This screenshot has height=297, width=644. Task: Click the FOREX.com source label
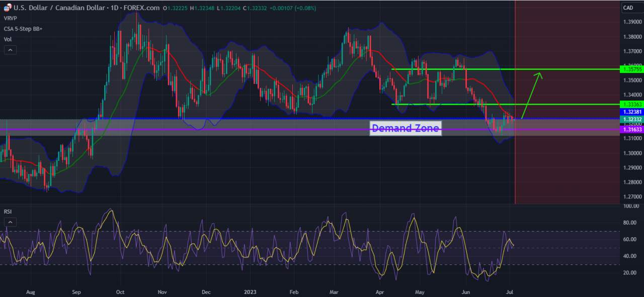click(140, 8)
